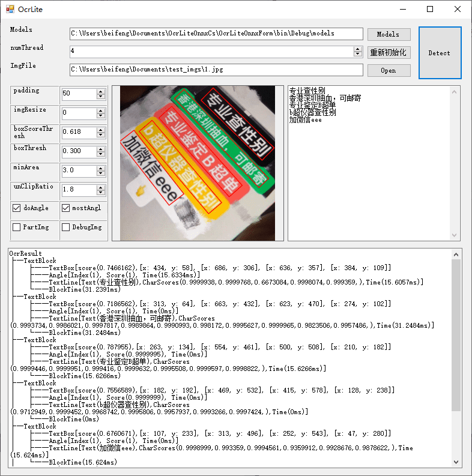The image size is (472, 476).
Task: Decrease padding value with down arrow
Action: [x=101, y=97]
